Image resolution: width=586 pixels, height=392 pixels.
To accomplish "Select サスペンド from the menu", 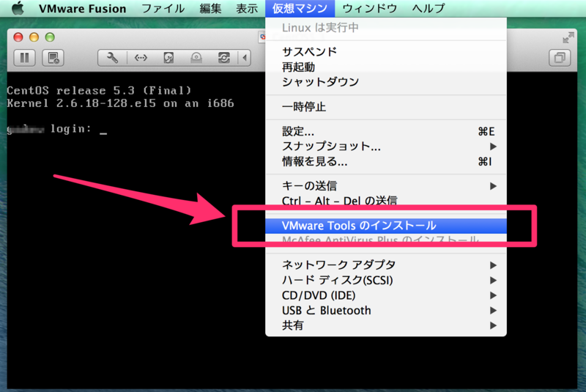I will click(386, 51).
